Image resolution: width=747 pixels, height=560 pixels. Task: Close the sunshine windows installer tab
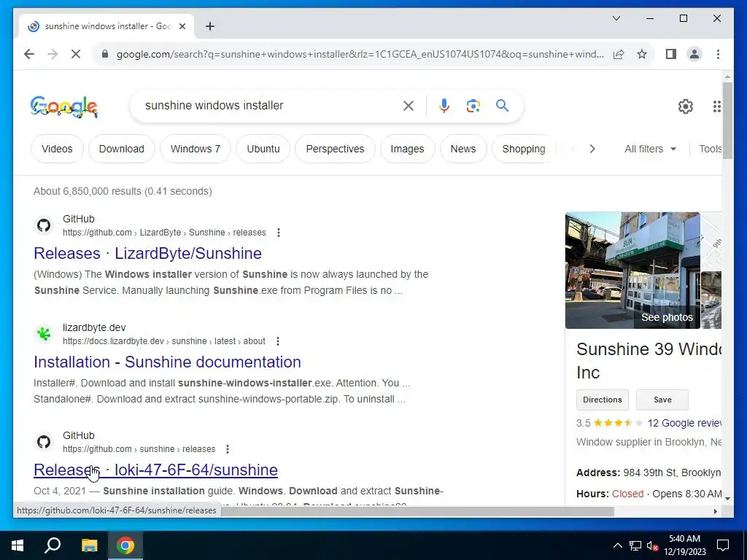[182, 27]
